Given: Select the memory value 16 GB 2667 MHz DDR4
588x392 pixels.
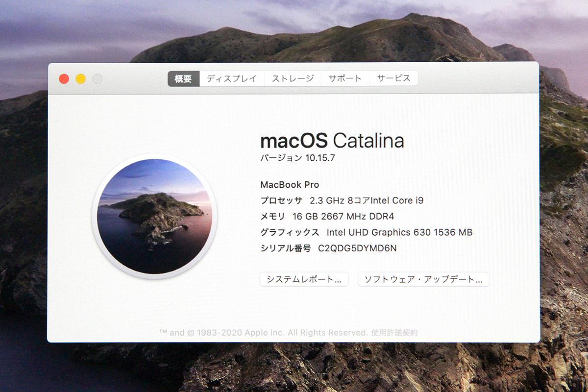Looking at the screenshot, I should click(x=343, y=216).
